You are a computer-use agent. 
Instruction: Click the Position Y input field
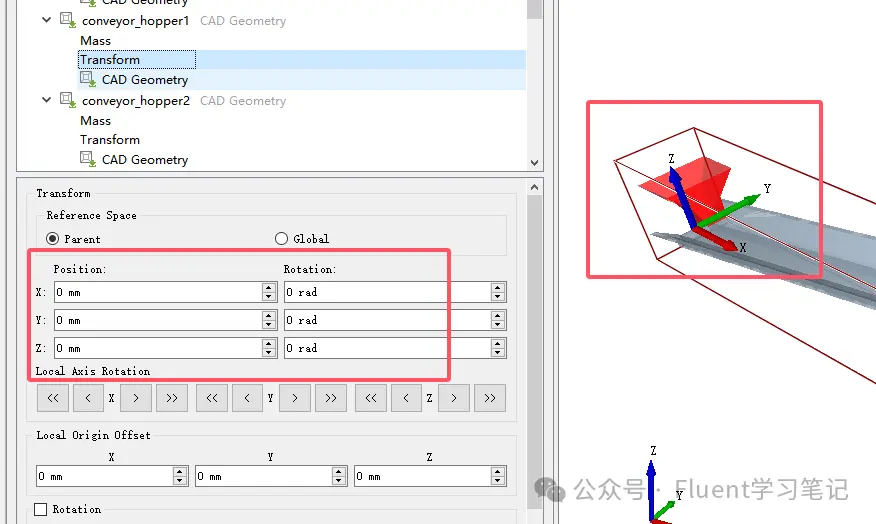tap(158, 320)
